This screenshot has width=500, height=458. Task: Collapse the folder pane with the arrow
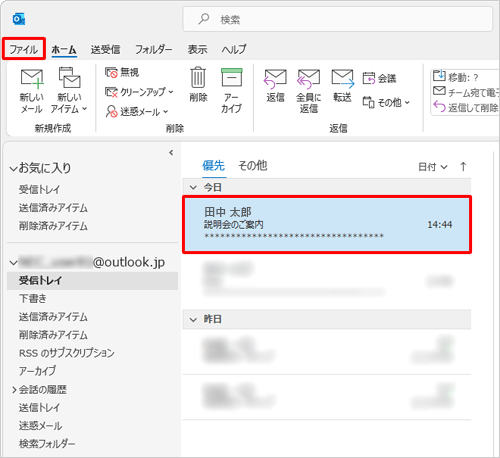[x=171, y=153]
